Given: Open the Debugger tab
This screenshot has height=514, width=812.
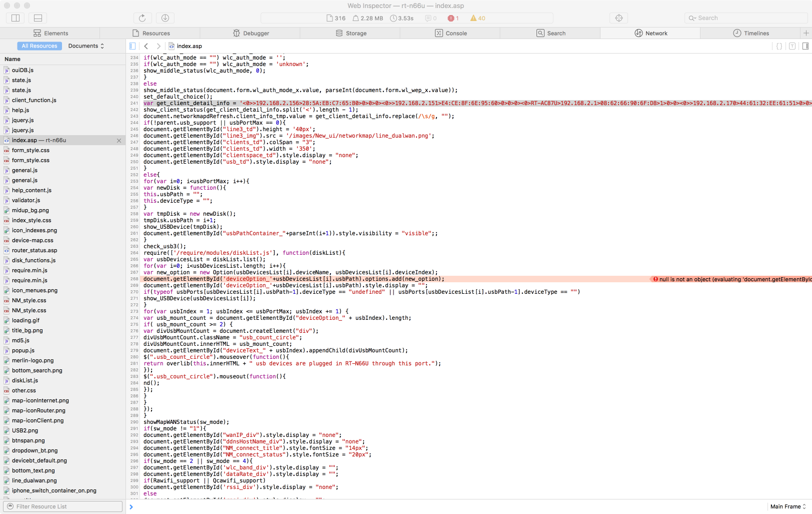Looking at the screenshot, I should point(251,33).
